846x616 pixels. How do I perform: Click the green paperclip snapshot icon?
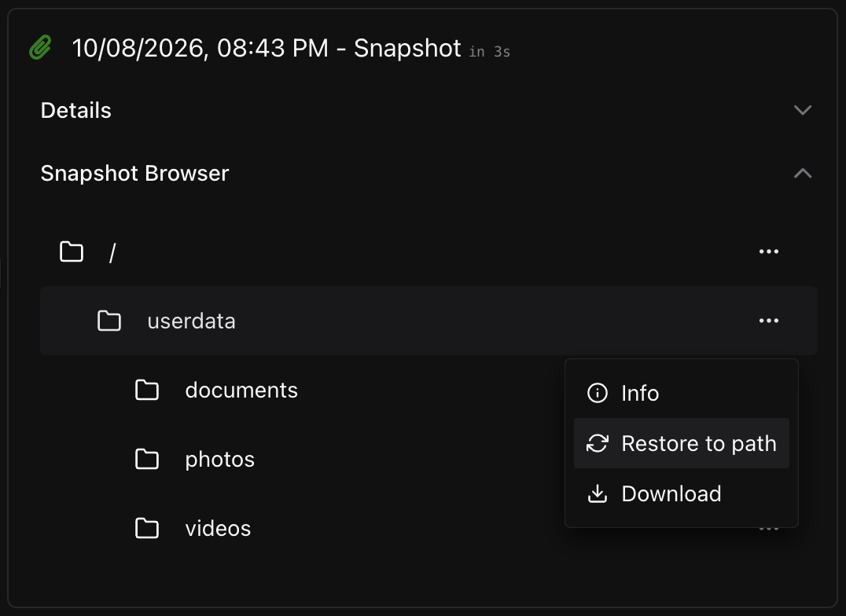(40, 47)
